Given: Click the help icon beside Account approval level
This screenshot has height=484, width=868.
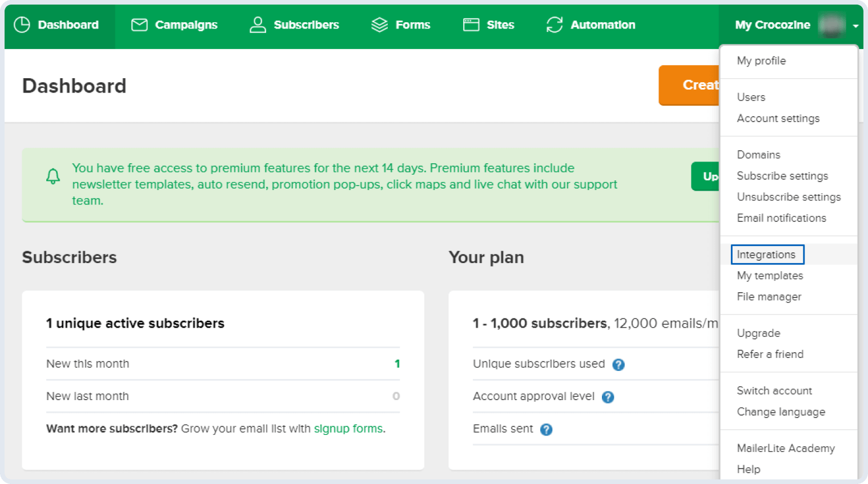Looking at the screenshot, I should click(x=608, y=397).
